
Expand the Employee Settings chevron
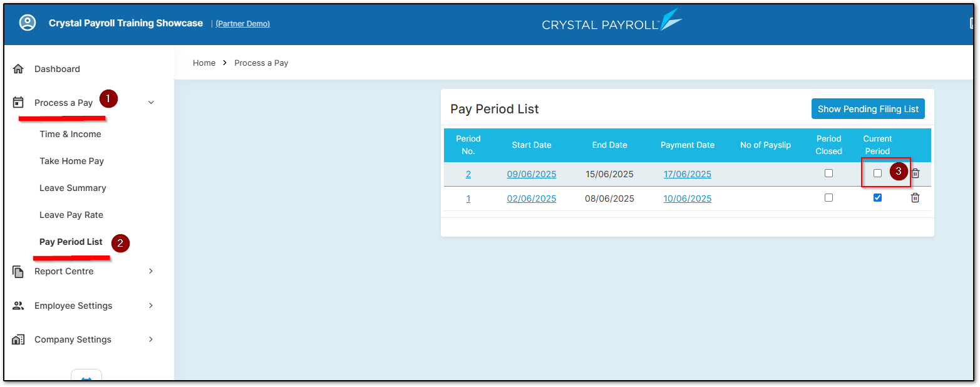click(151, 306)
